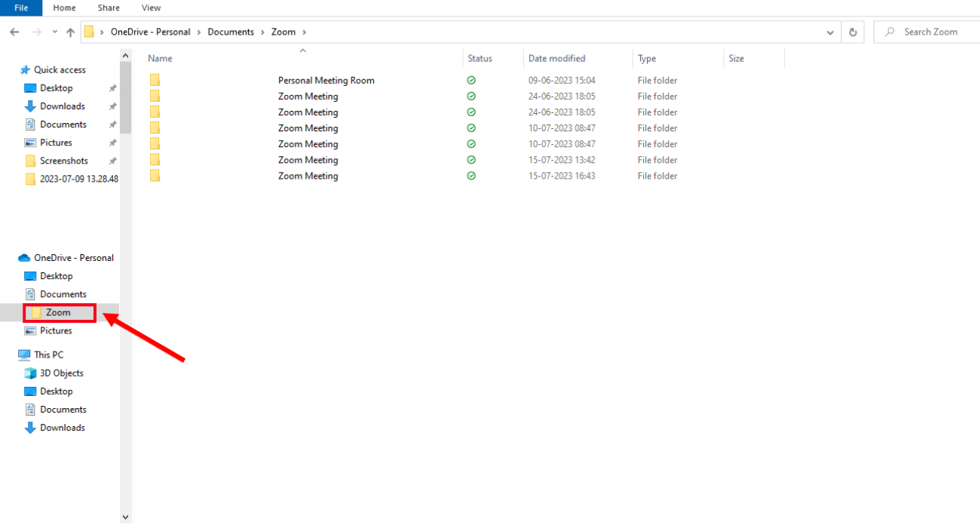Switch to the Home ribbon tab
This screenshot has height=528, width=980.
pos(64,8)
